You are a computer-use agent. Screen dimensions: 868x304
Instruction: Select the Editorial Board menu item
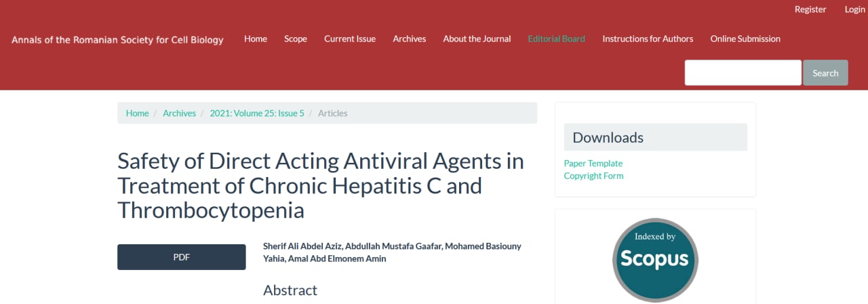pyautogui.click(x=557, y=39)
